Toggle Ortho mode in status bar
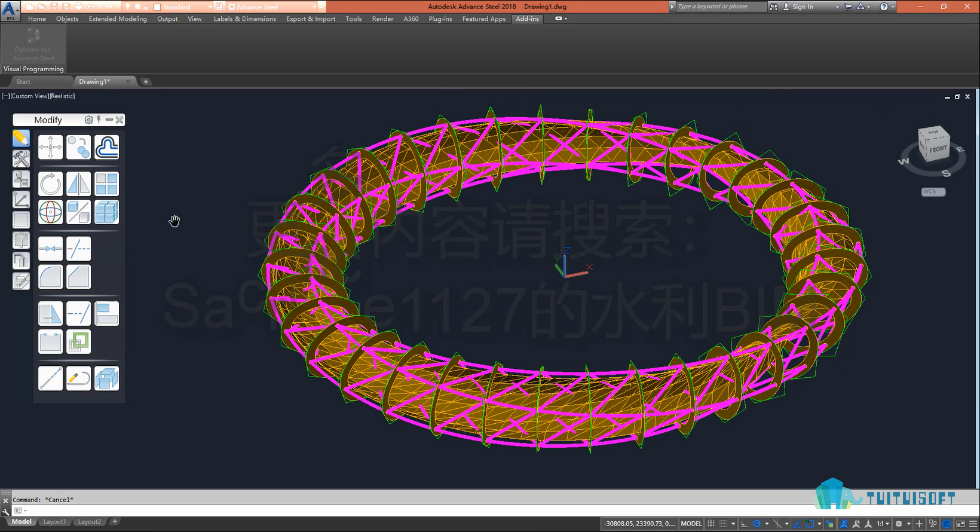This screenshot has height=532, width=980. click(x=745, y=524)
